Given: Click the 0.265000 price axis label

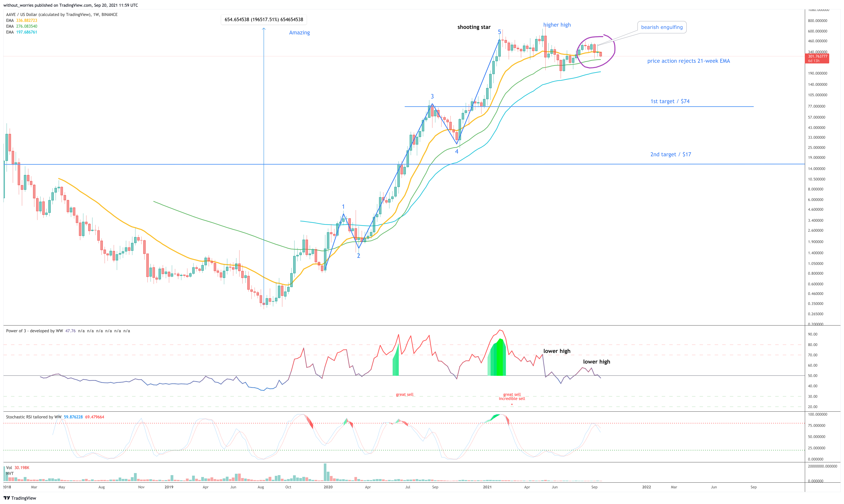Looking at the screenshot, I should pyautogui.click(x=816, y=314).
